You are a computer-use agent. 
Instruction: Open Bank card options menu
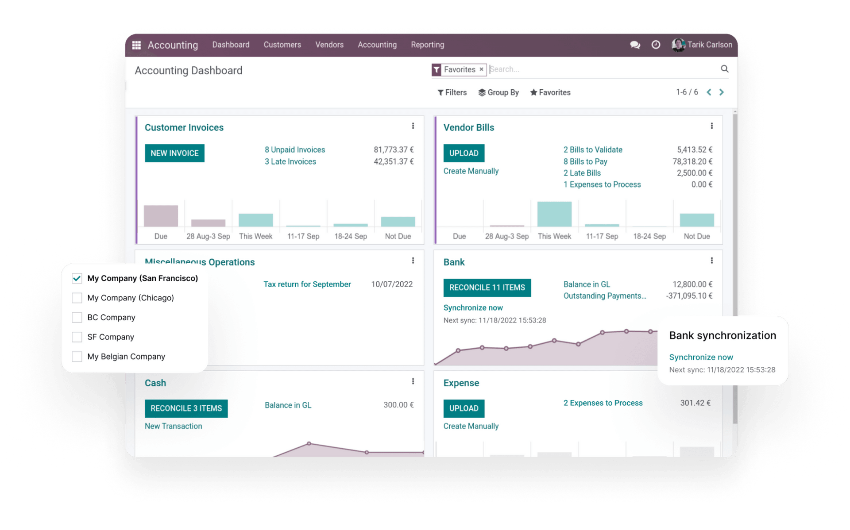(711, 261)
